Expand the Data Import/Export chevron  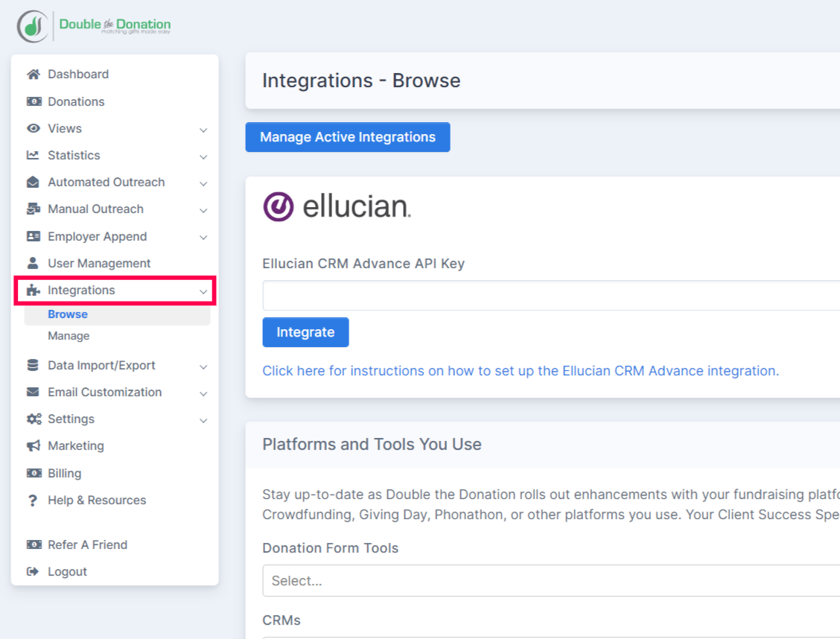tap(203, 366)
